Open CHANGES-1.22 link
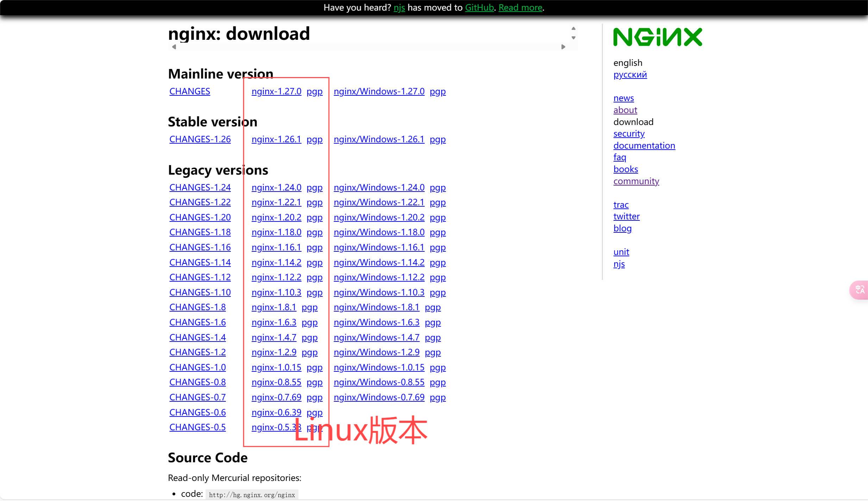Screen dimensions: 868x501 (x=200, y=202)
